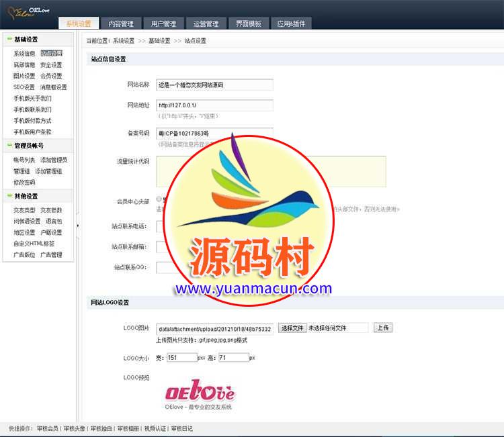The image size is (504, 437).
Task: Open 问候语设置 in the sidebar
Action: point(27,222)
